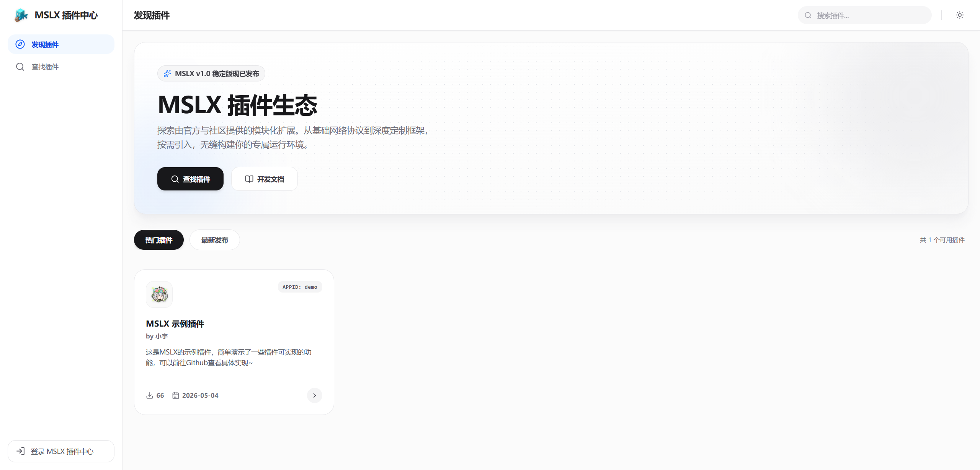Open the MSLX 插件中心 title link
Image resolution: width=980 pixels, height=470 pixels.
click(66, 15)
